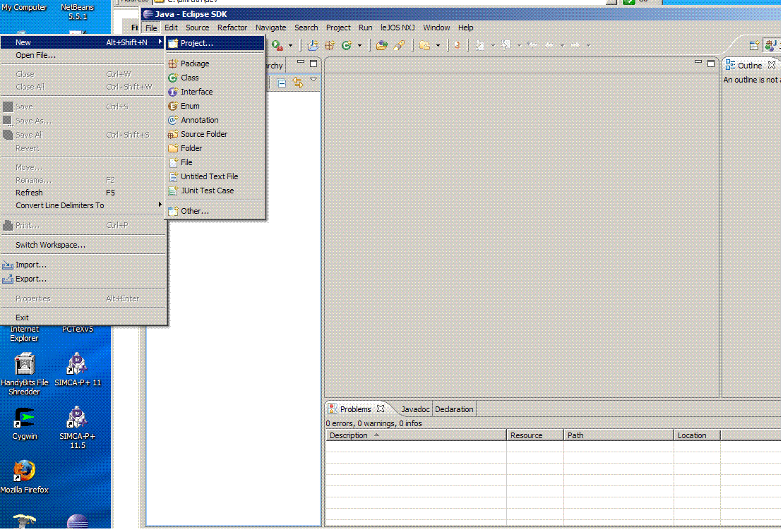Open the Cygwin desktop shortcut
Screen dimensions: 783x532
(x=25, y=423)
